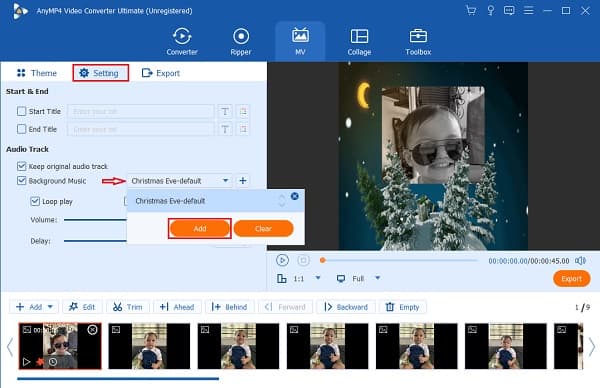Enable the End Title checkbox
Screen dimensions: 600x388
pos(21,129)
